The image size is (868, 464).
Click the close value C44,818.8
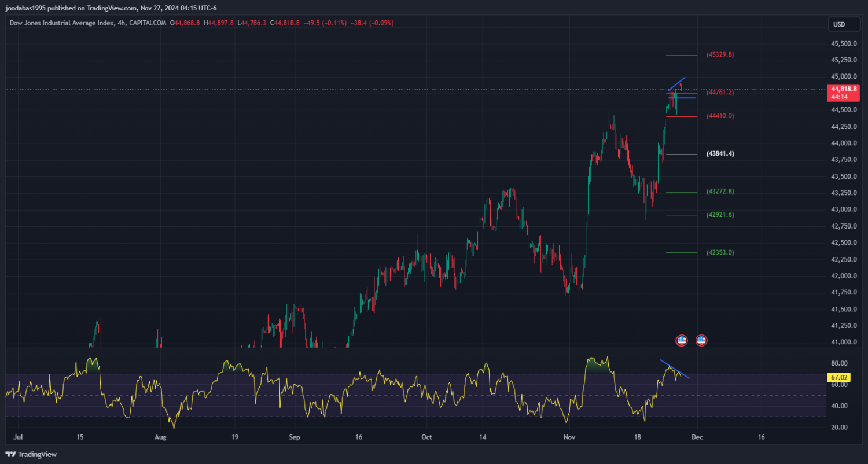pyautogui.click(x=285, y=23)
